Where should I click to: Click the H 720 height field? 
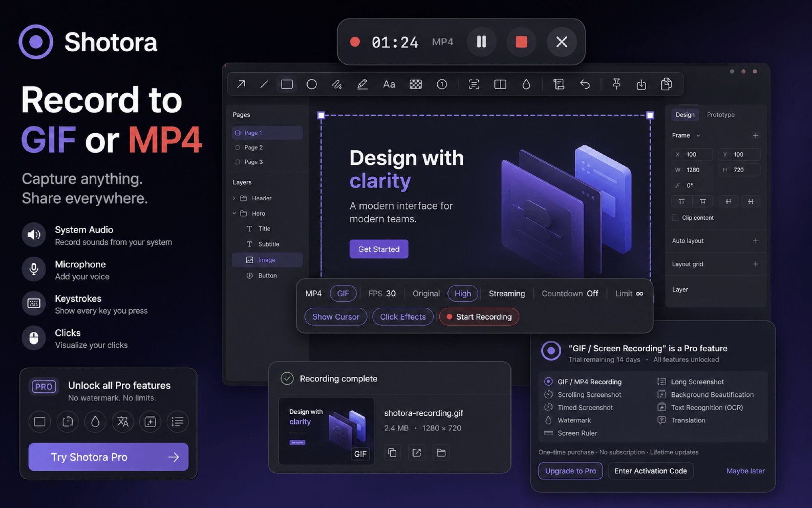click(x=739, y=170)
